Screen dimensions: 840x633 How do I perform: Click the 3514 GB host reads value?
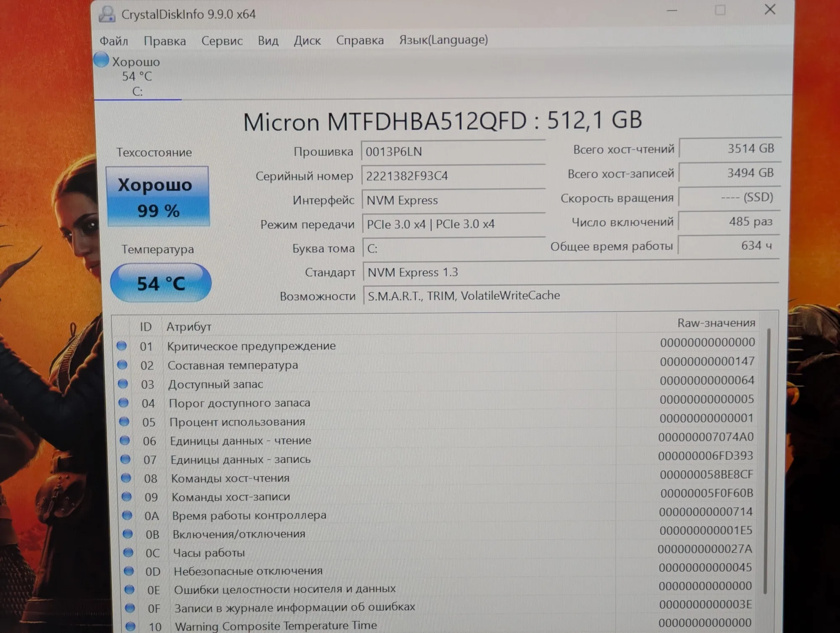point(730,148)
